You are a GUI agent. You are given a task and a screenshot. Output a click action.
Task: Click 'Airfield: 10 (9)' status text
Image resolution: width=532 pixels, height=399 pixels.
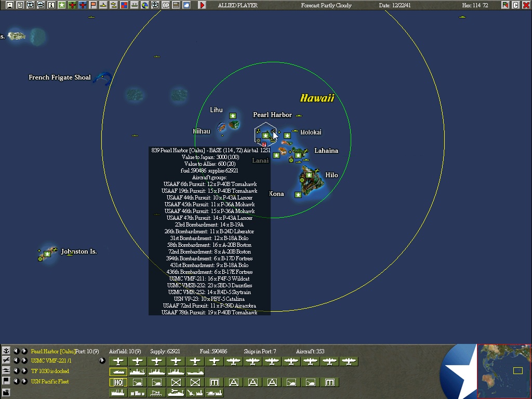click(x=125, y=351)
